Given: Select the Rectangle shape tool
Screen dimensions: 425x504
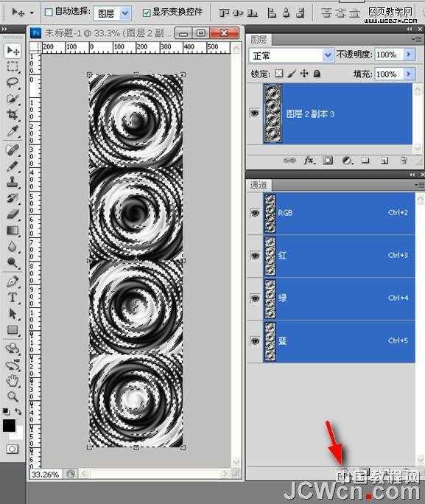Looking at the screenshot, I should pyautogui.click(x=13, y=330).
